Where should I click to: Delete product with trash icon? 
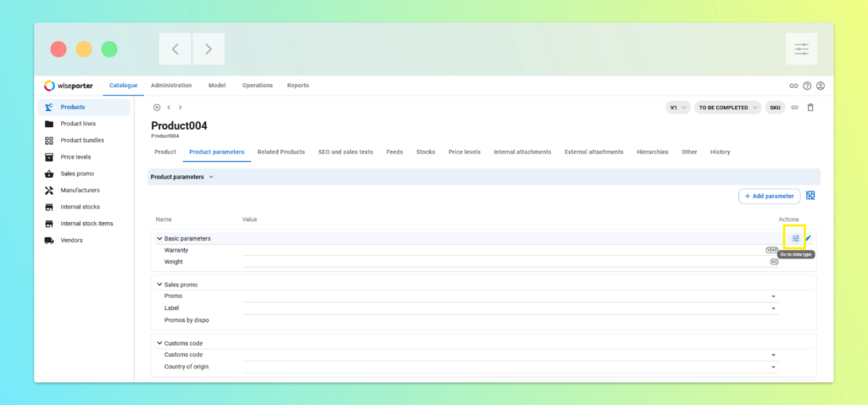[810, 108]
